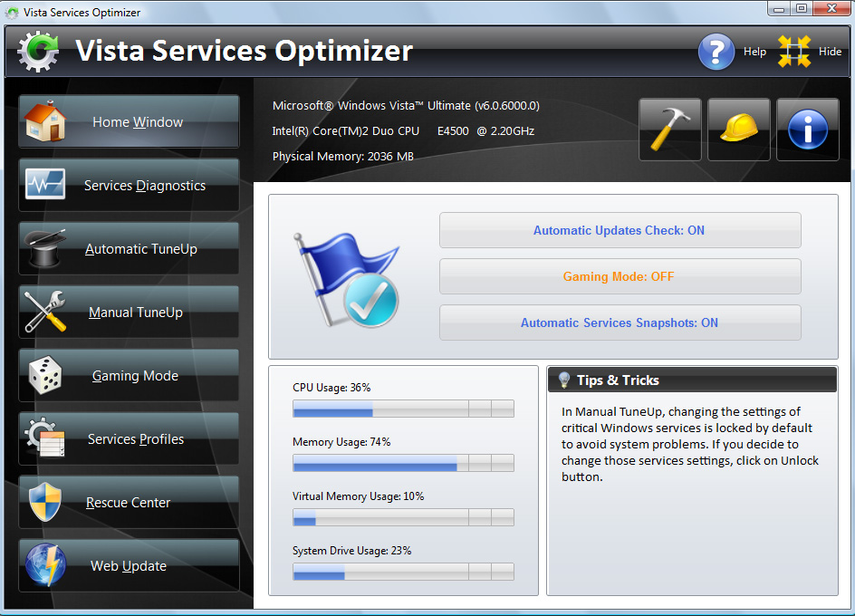Click the Memory Usage: 74% label
The height and width of the screenshot is (616, 855).
341,442
